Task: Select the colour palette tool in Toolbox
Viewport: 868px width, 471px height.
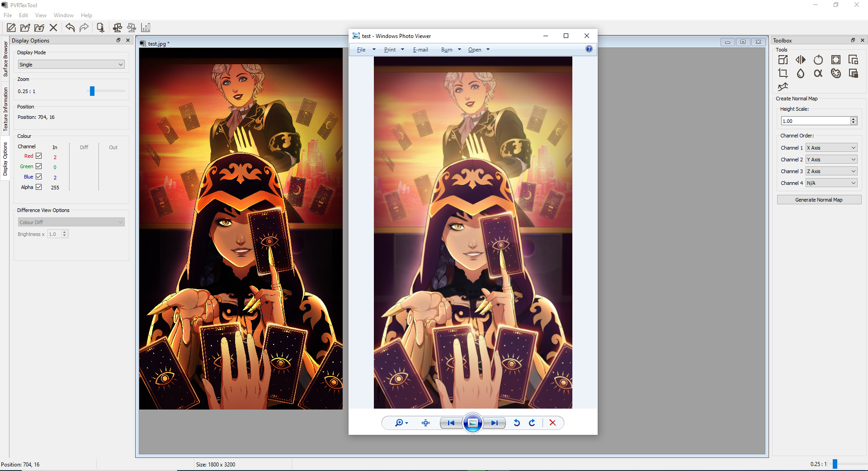Action: [836, 73]
